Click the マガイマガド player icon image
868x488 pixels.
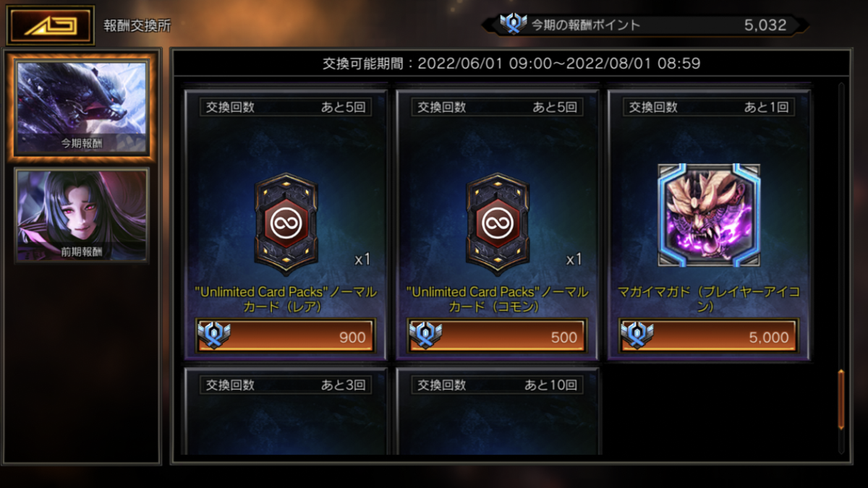point(709,215)
